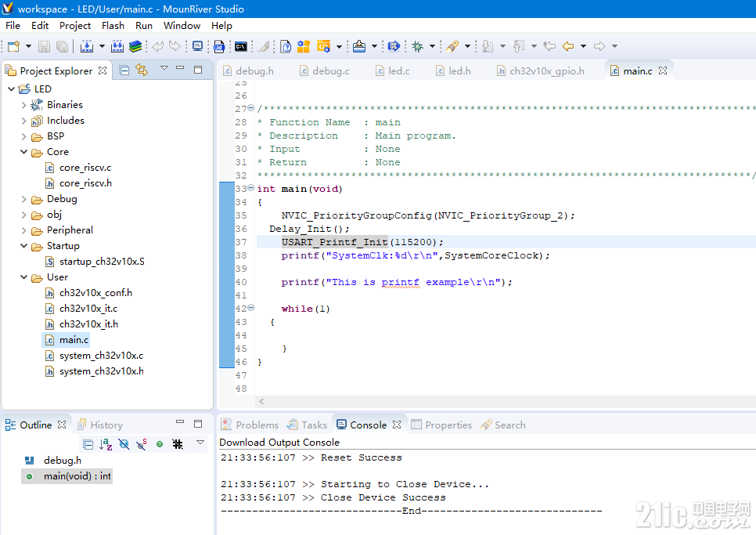Screen dimensions: 756x535
Task: Click the New project toolbar icon
Action: [13, 46]
